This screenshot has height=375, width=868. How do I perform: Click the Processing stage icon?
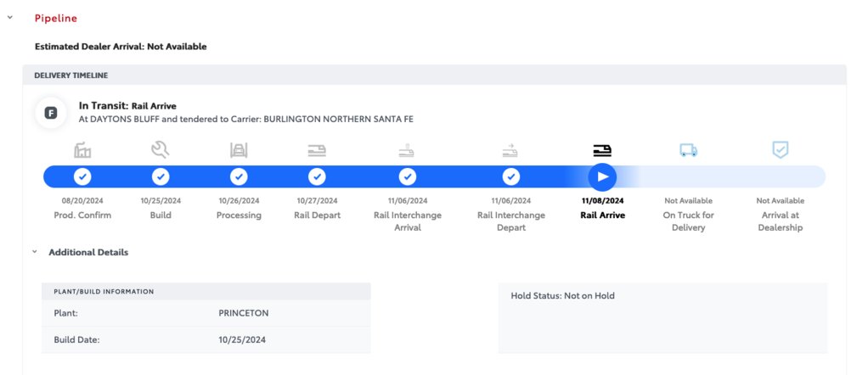[x=239, y=150]
